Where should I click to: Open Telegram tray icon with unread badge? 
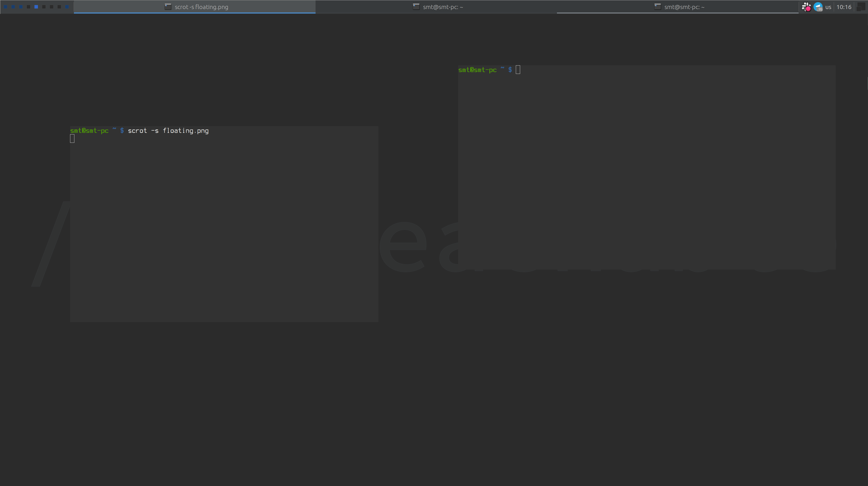[x=818, y=7]
